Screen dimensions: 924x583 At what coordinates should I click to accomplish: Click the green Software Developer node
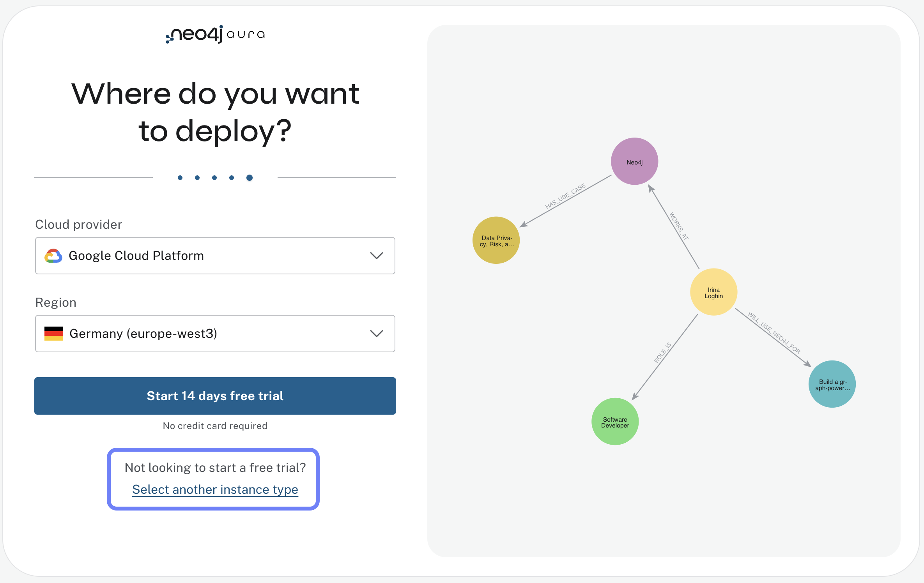coord(615,421)
